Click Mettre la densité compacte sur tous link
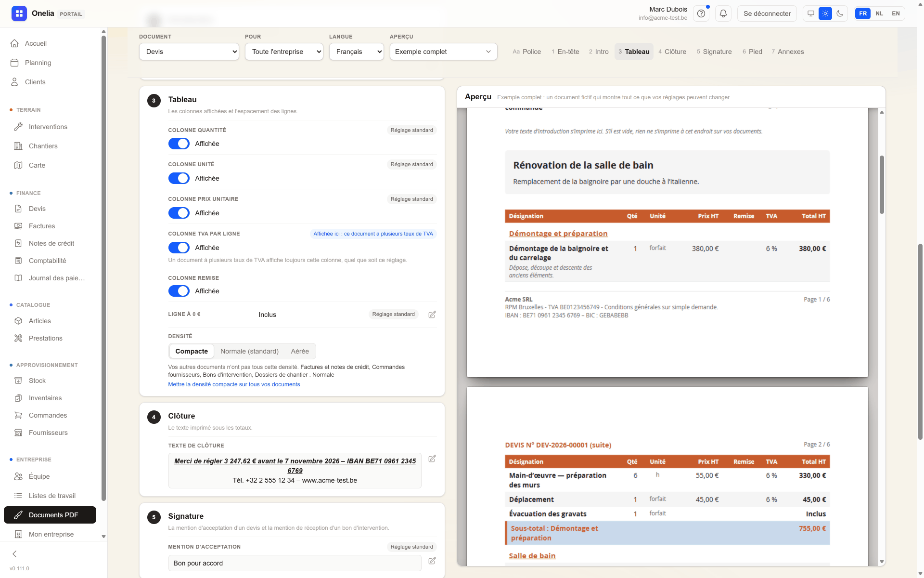The image size is (924, 578). [234, 384]
